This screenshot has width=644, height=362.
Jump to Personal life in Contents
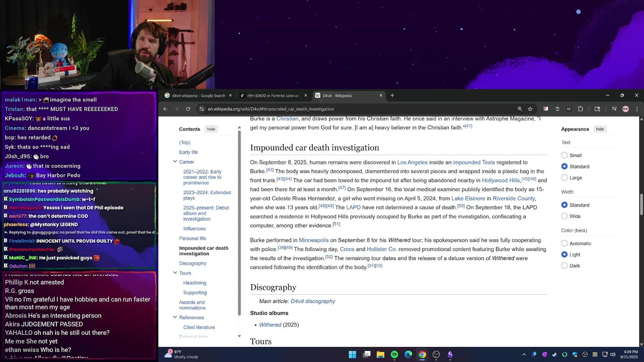193,238
